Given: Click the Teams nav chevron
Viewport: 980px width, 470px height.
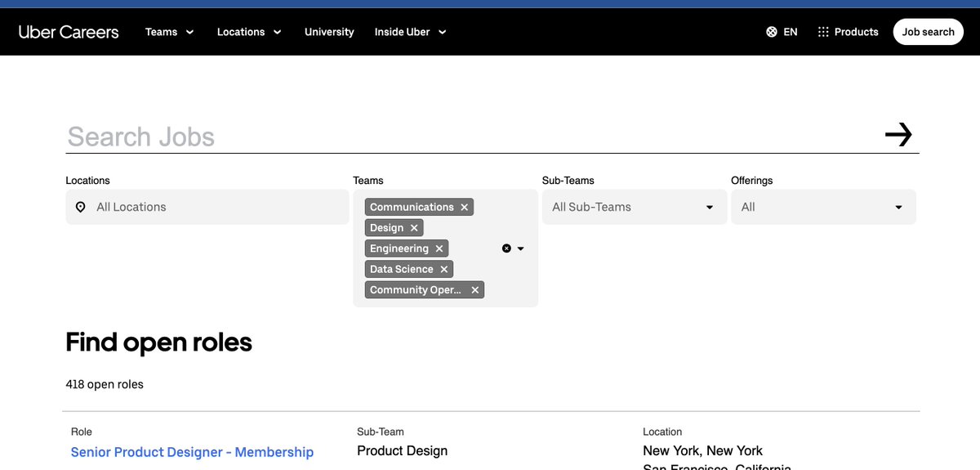Looking at the screenshot, I should click(x=189, y=32).
